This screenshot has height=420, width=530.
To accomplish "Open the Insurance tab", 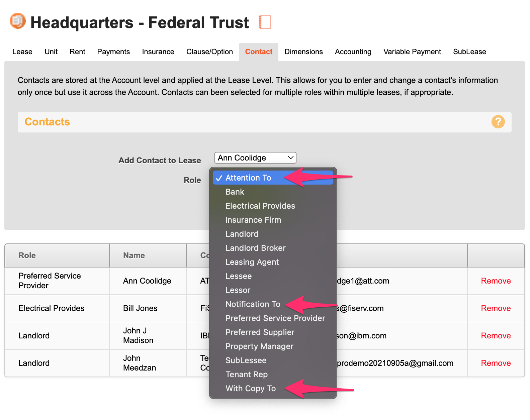I will point(158,52).
